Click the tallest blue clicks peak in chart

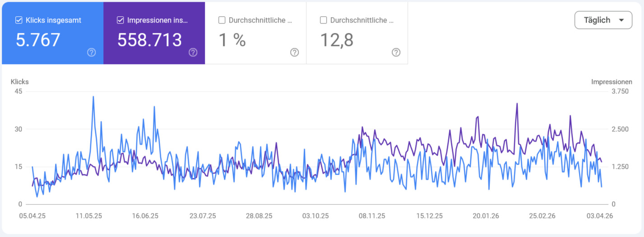[93, 97]
